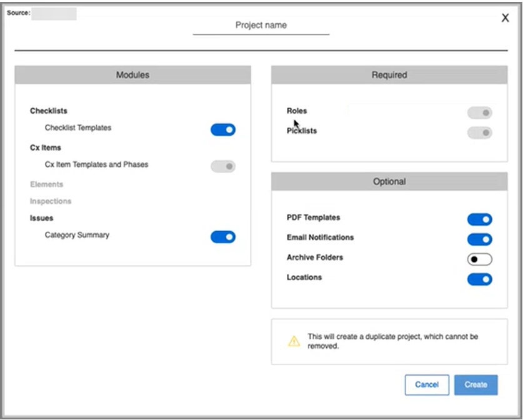Toggle the Roles switch

pos(480,112)
